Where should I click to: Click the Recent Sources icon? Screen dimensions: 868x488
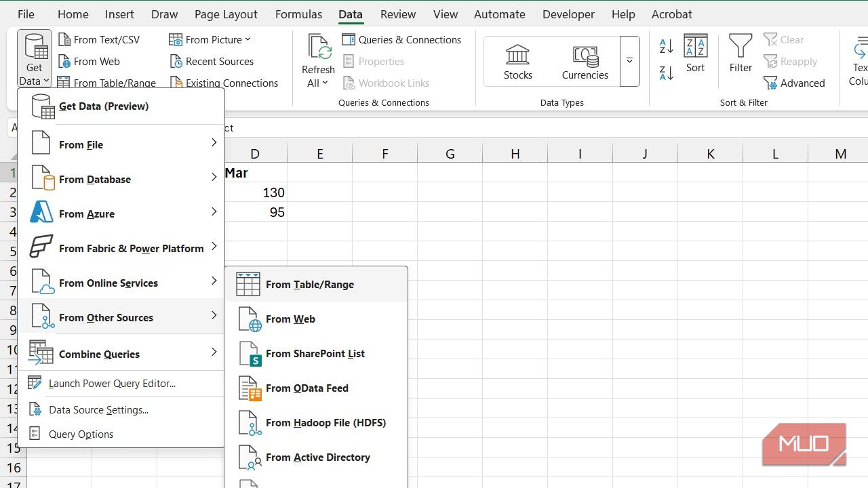coord(176,62)
